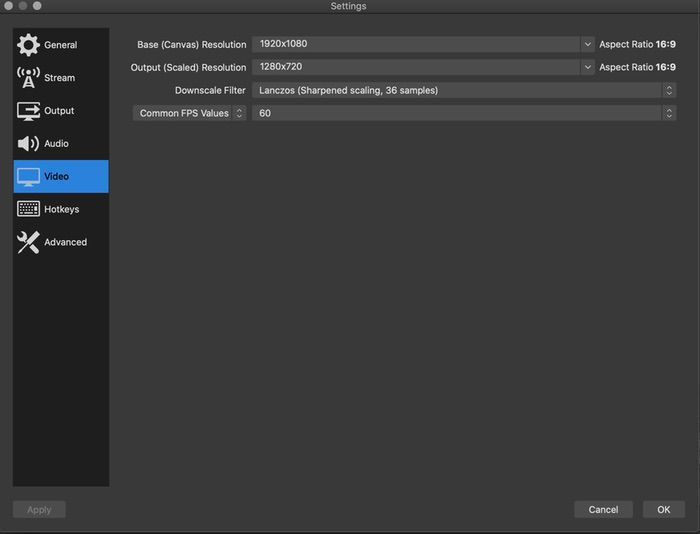Click the Apply button

39,509
